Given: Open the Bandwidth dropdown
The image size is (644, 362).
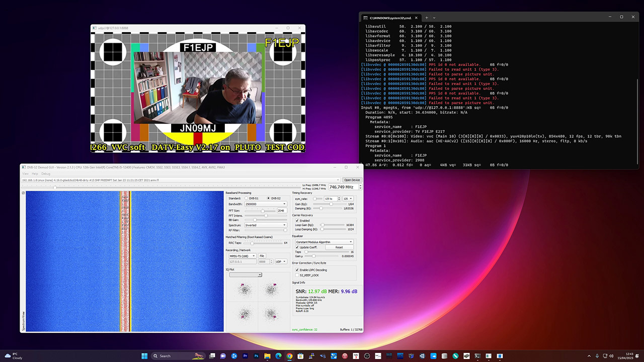Looking at the screenshot, I should 265,204.
